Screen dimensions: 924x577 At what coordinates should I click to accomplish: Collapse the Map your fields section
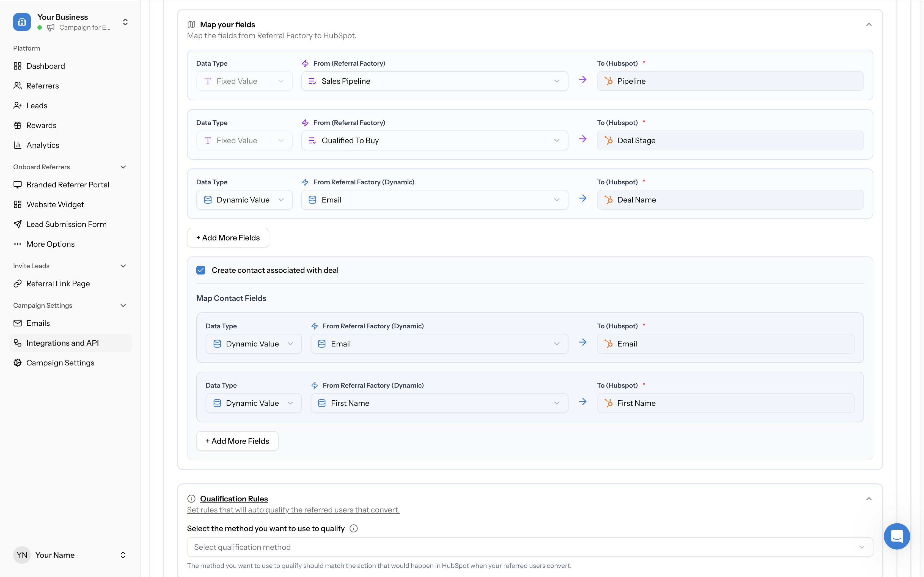[869, 24]
